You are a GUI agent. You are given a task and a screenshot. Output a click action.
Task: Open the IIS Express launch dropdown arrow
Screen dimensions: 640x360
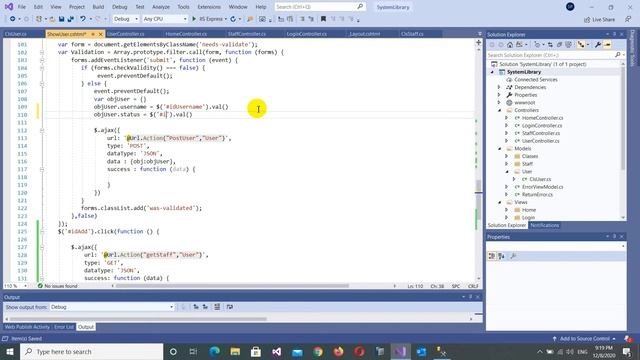coord(225,19)
